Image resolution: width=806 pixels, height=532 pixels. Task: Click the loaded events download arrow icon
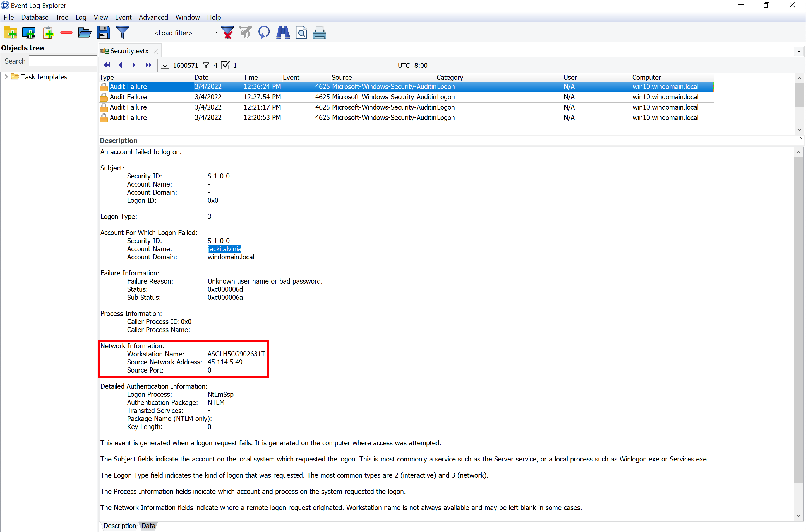coord(165,65)
